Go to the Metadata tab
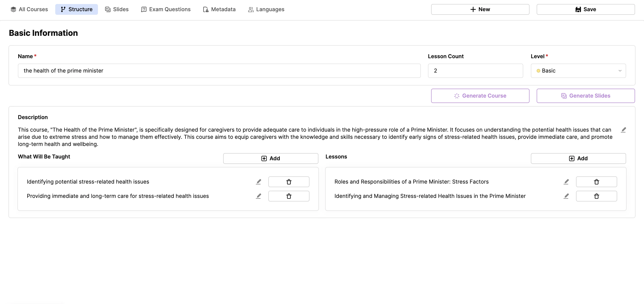644x304 pixels. pos(219,9)
